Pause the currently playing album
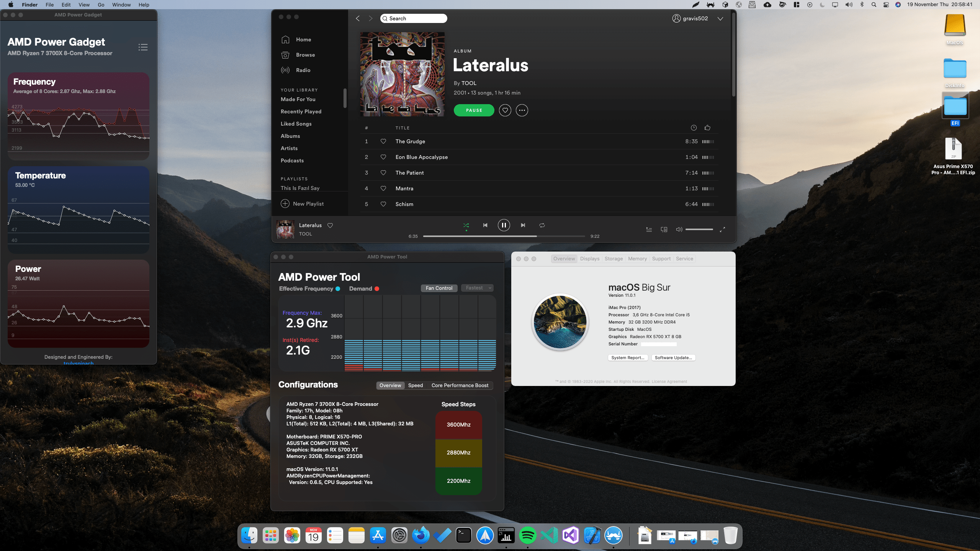Image resolution: width=980 pixels, height=551 pixels. point(474,110)
